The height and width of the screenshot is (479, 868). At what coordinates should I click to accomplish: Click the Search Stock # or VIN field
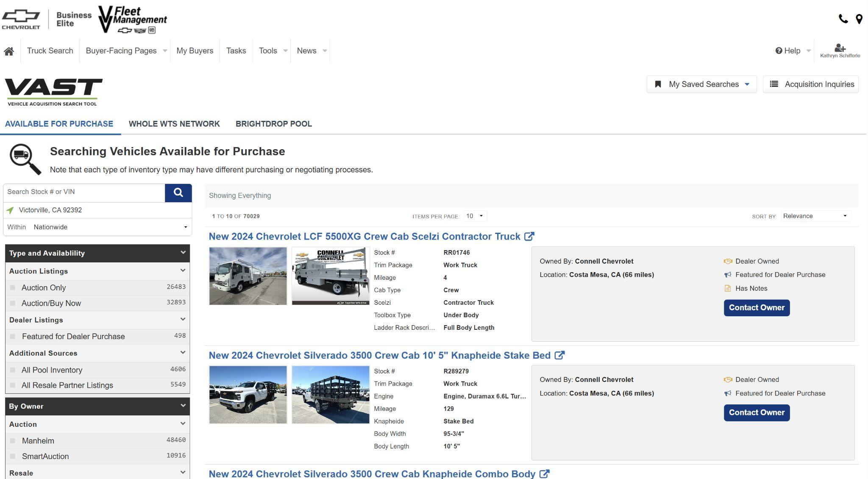[84, 192]
